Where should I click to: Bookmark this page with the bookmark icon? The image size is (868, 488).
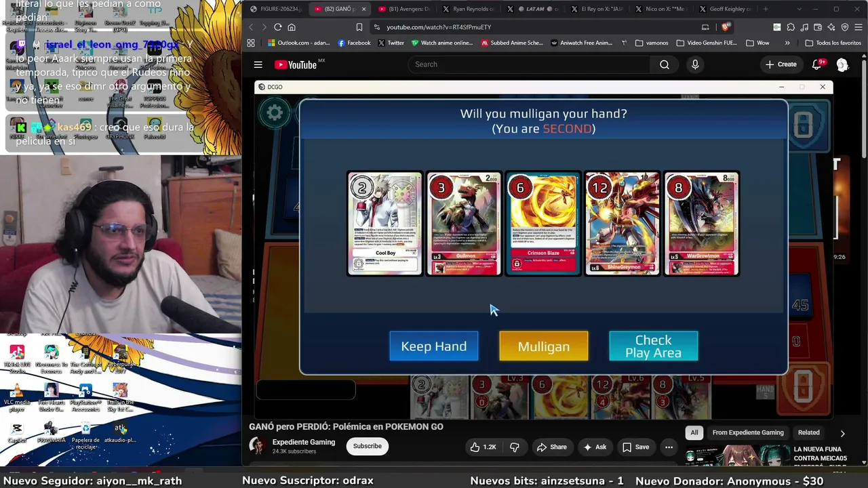(359, 27)
